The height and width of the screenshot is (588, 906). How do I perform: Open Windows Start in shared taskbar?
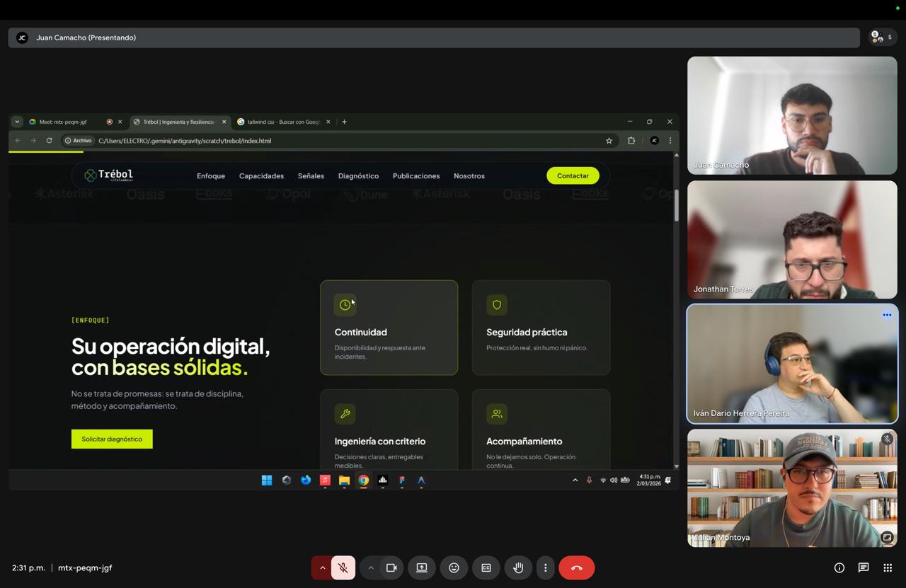coord(267,480)
